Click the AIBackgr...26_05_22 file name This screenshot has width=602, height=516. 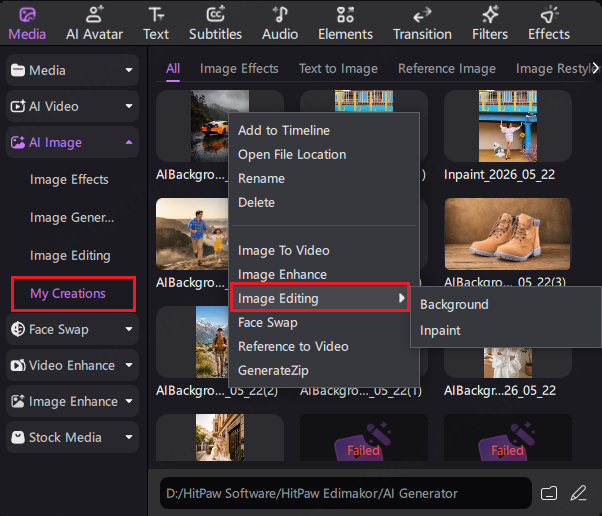(500, 391)
